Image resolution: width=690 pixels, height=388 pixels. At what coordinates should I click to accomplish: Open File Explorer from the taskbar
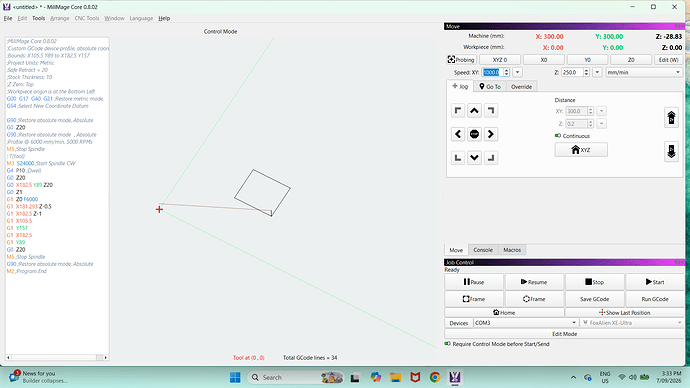point(395,377)
